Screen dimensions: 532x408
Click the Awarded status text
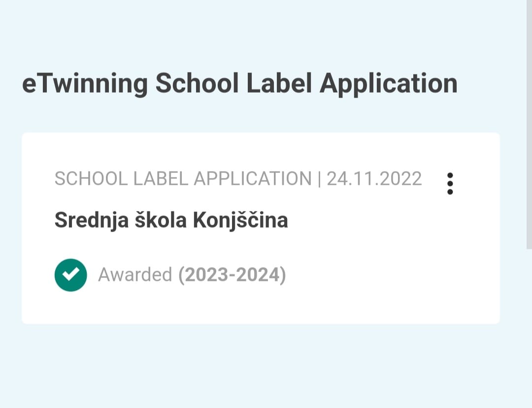pyautogui.click(x=135, y=274)
